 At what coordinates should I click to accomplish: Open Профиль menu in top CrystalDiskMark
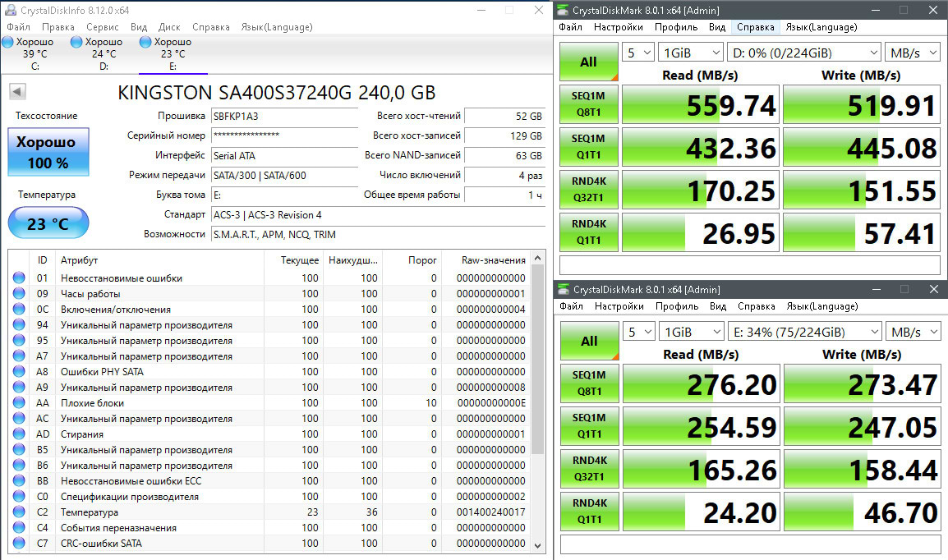point(676,27)
